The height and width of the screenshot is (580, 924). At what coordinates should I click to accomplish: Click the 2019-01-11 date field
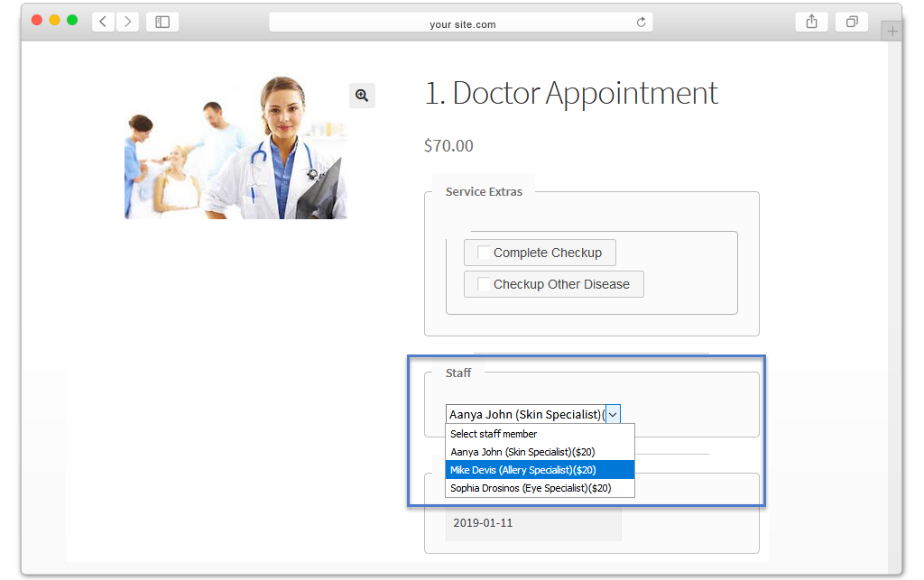point(533,523)
